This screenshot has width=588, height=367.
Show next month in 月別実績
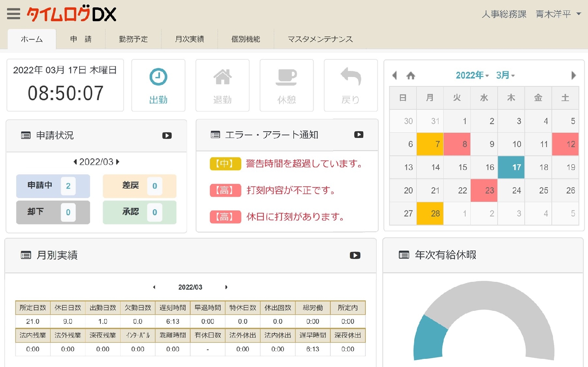tap(226, 287)
